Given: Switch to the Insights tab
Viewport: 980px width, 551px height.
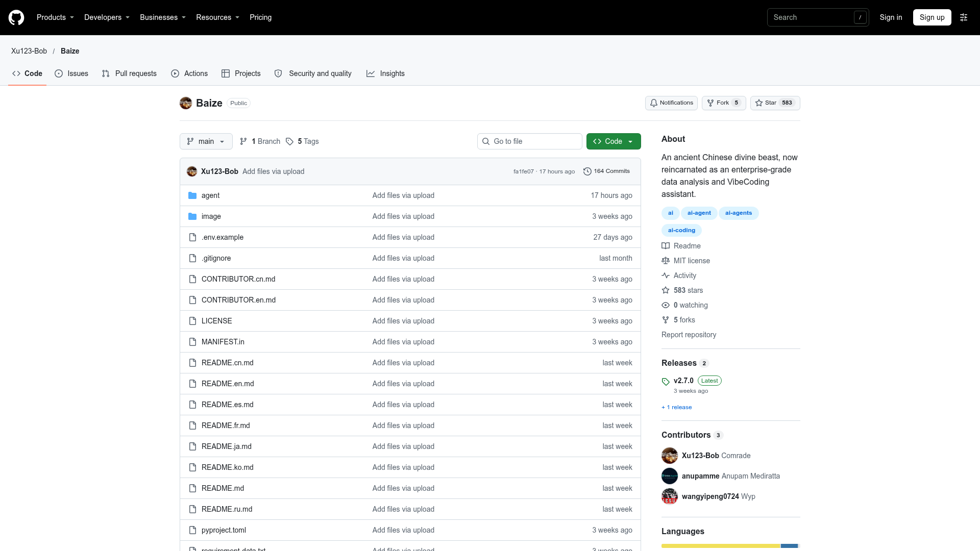Looking at the screenshot, I should (385, 73).
